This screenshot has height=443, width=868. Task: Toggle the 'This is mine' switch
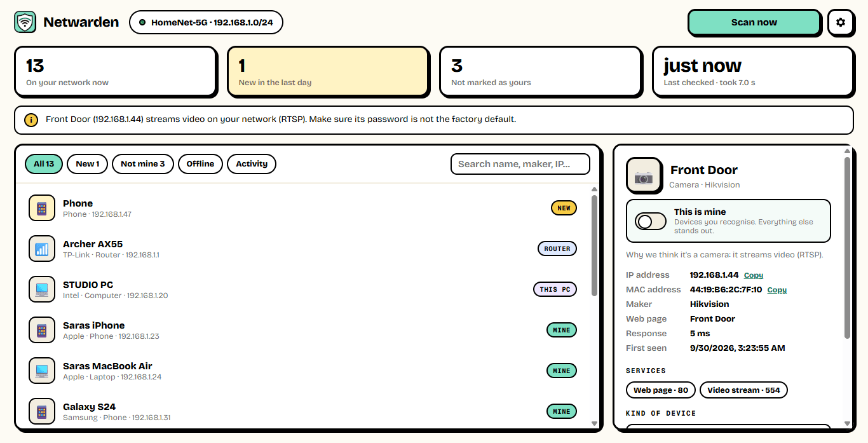coord(651,221)
